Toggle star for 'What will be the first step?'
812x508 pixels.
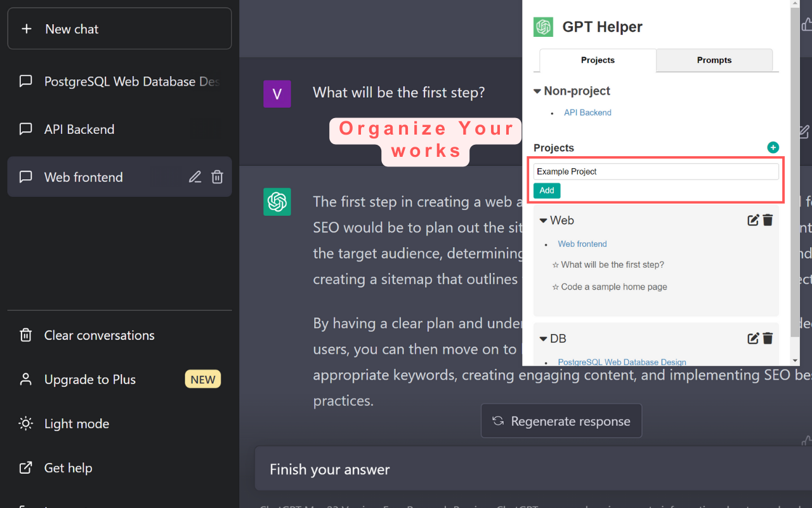click(556, 265)
